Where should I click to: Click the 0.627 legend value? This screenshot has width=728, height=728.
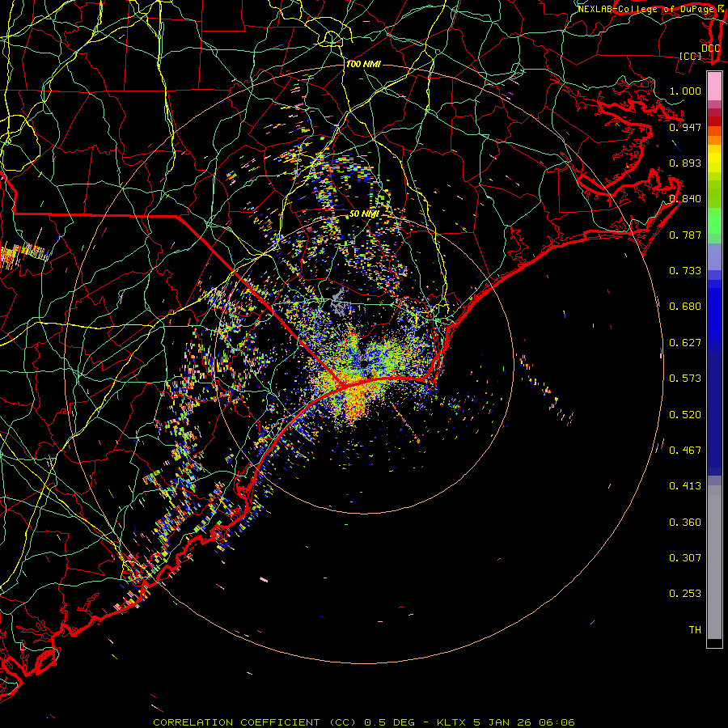685,343
